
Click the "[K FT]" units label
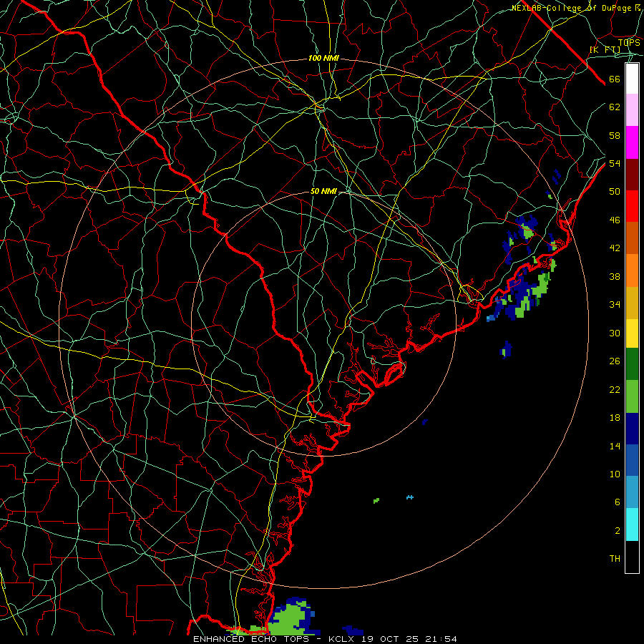point(605,49)
